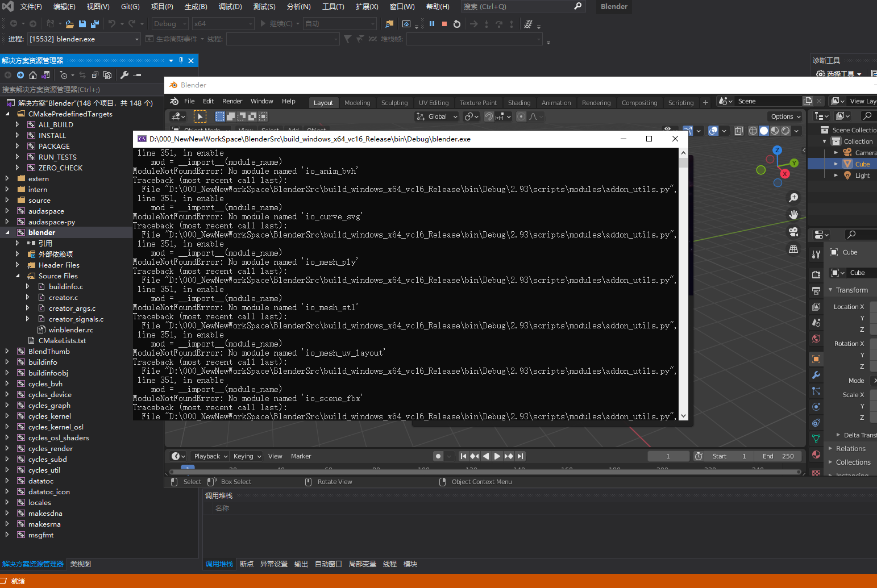Open Tool properties tab in Blender
The image size is (877, 588).
816,254
